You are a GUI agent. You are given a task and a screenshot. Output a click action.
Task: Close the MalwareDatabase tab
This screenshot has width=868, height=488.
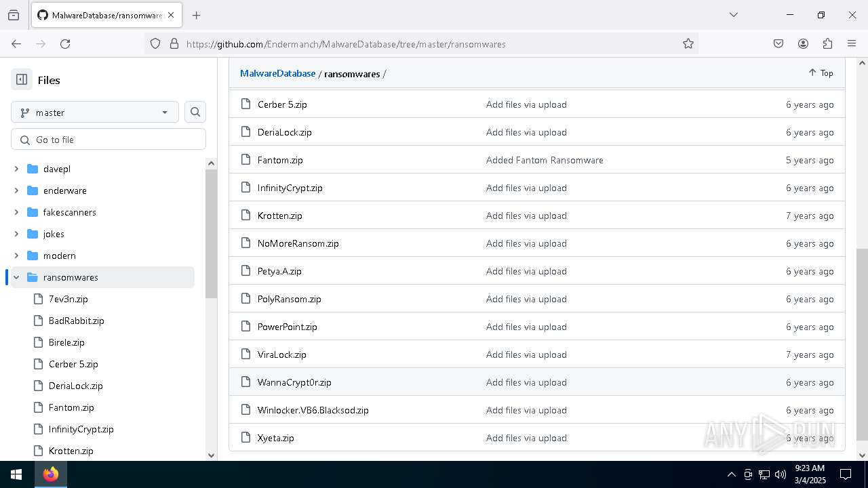pyautogui.click(x=172, y=15)
